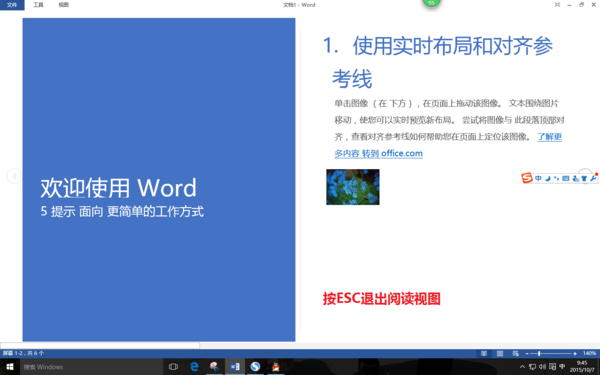Open Sogou soft keyboard icon
This screenshot has width=600, height=375.
[x=566, y=178]
